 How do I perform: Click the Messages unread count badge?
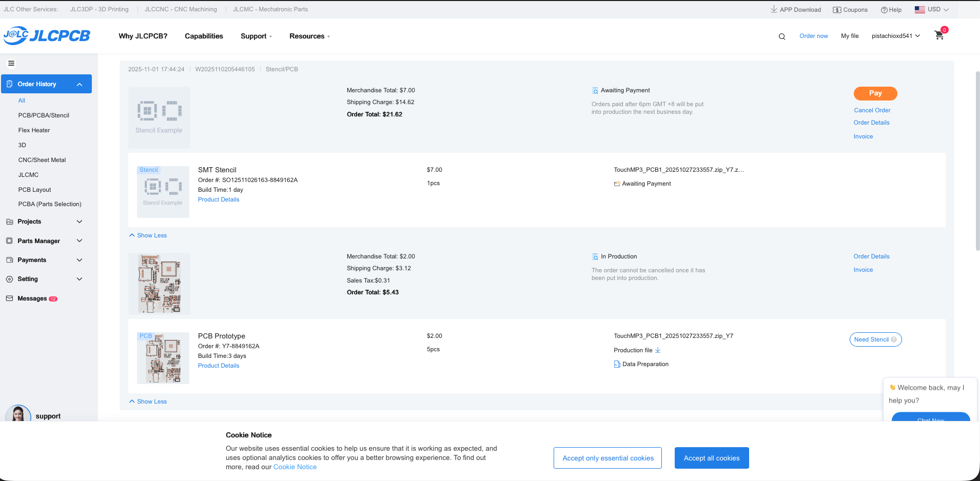point(53,299)
